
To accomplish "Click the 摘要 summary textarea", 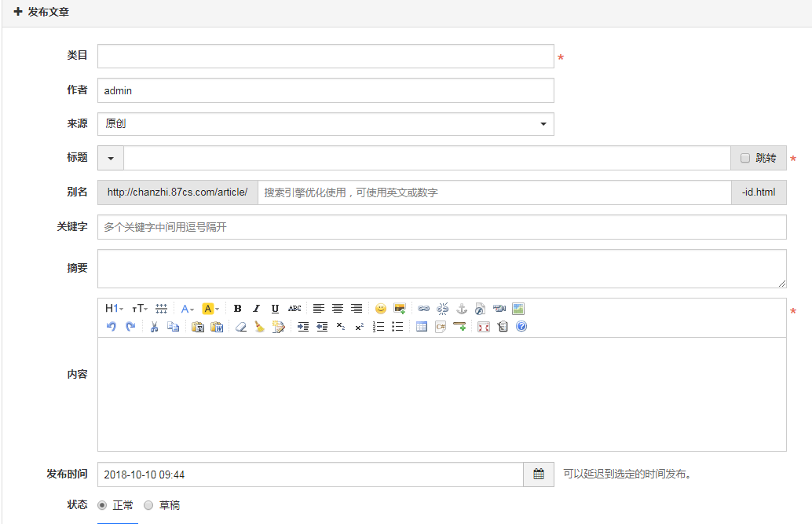I will (442, 269).
